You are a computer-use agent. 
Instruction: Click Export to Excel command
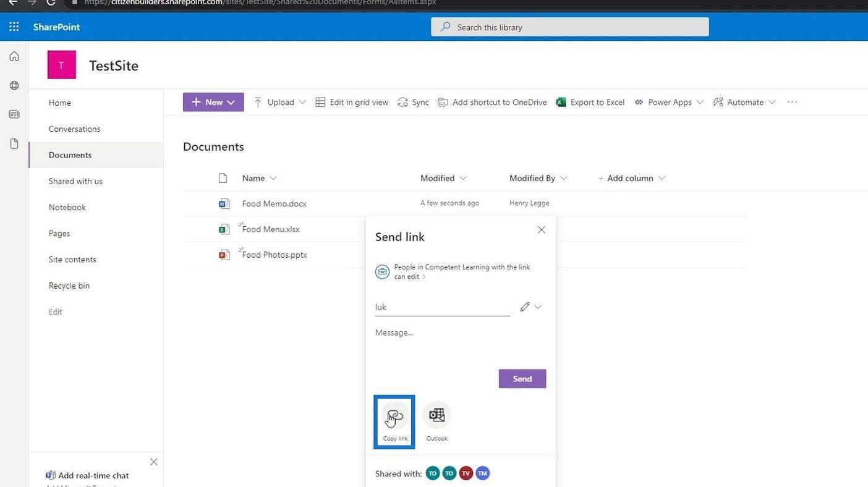[x=590, y=102]
